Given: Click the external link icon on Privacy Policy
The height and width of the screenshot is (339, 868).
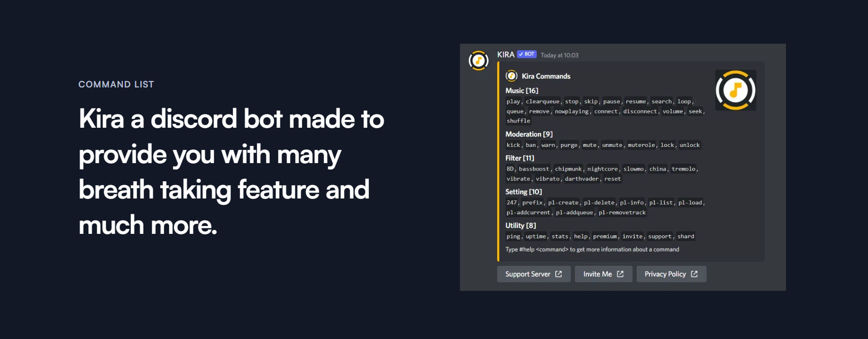Looking at the screenshot, I should [x=694, y=274].
